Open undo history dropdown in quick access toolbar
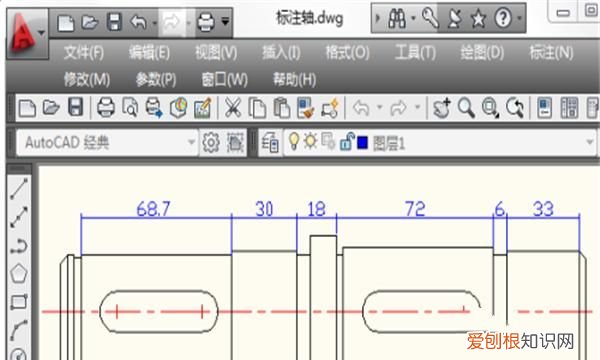Viewport: 600px width, 360px height. (x=155, y=23)
